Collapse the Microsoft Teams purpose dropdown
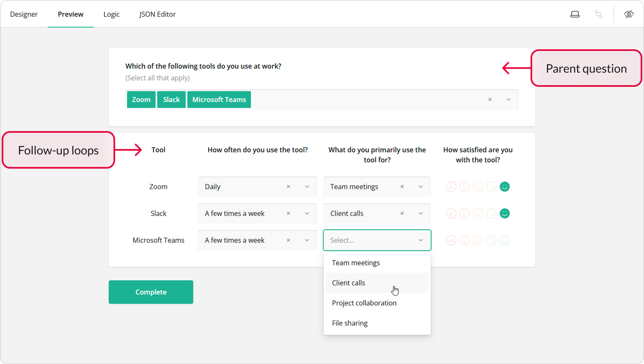644x364 pixels. [x=420, y=240]
